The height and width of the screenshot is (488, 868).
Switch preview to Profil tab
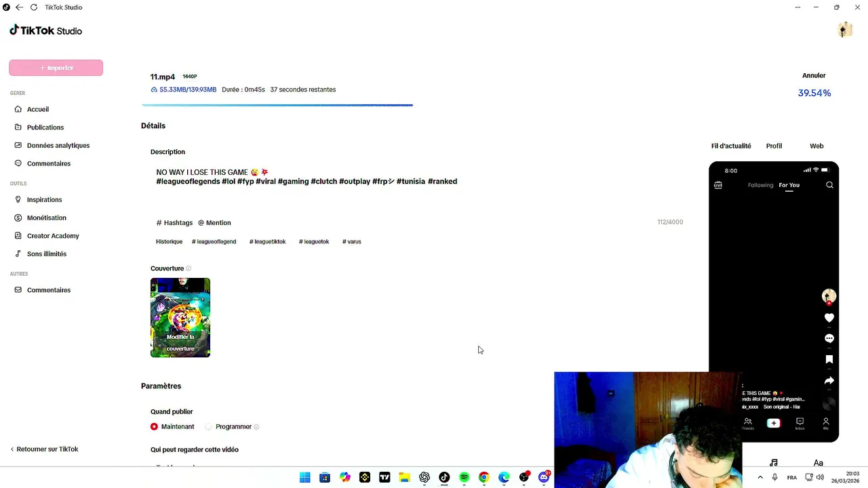[x=774, y=146]
